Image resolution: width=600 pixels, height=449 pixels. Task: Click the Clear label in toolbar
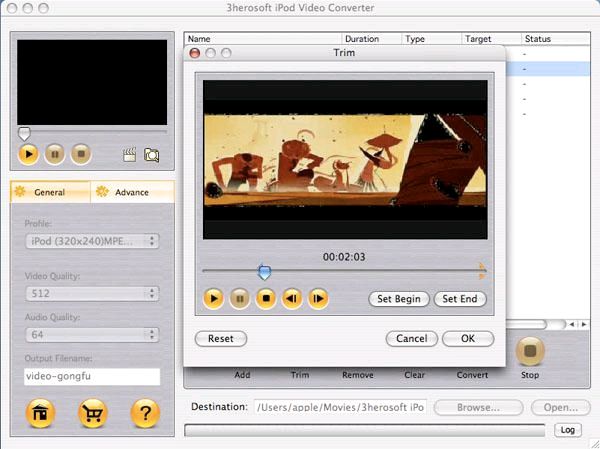tap(415, 375)
